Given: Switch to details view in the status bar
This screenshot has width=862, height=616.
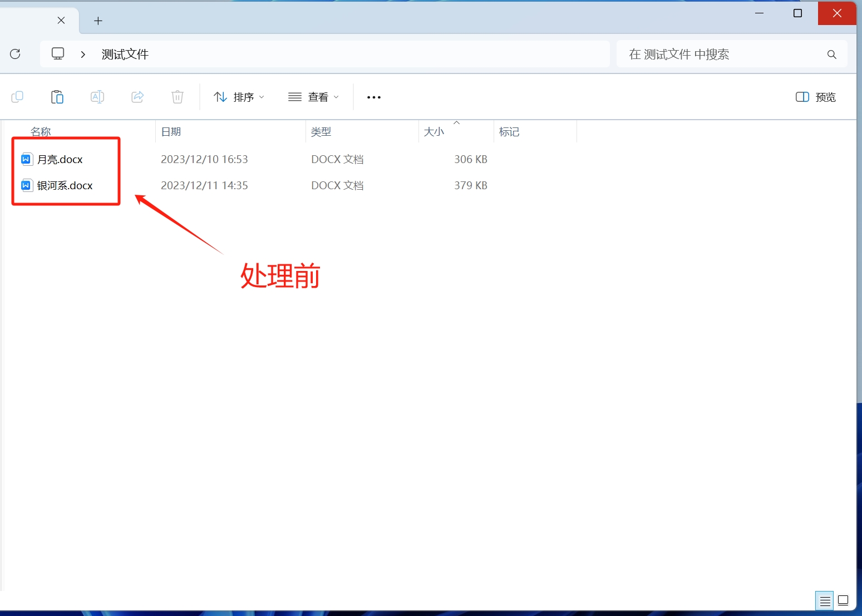Looking at the screenshot, I should (824, 600).
